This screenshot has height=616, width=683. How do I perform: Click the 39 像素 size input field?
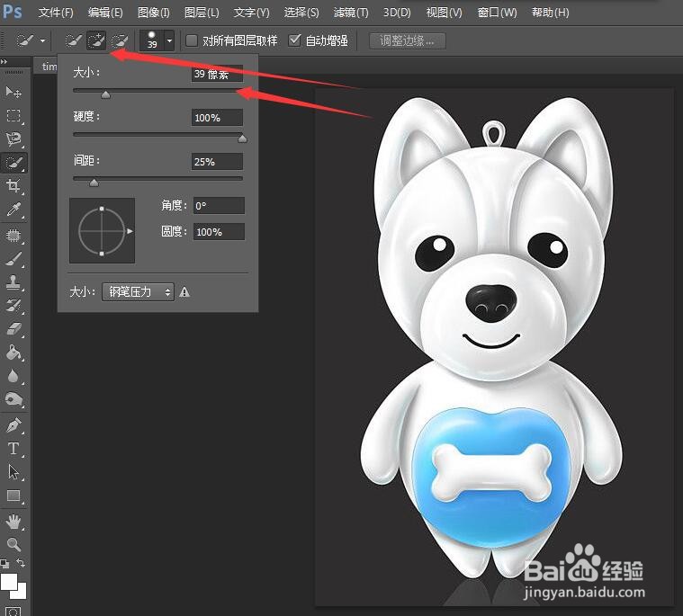[x=217, y=74]
